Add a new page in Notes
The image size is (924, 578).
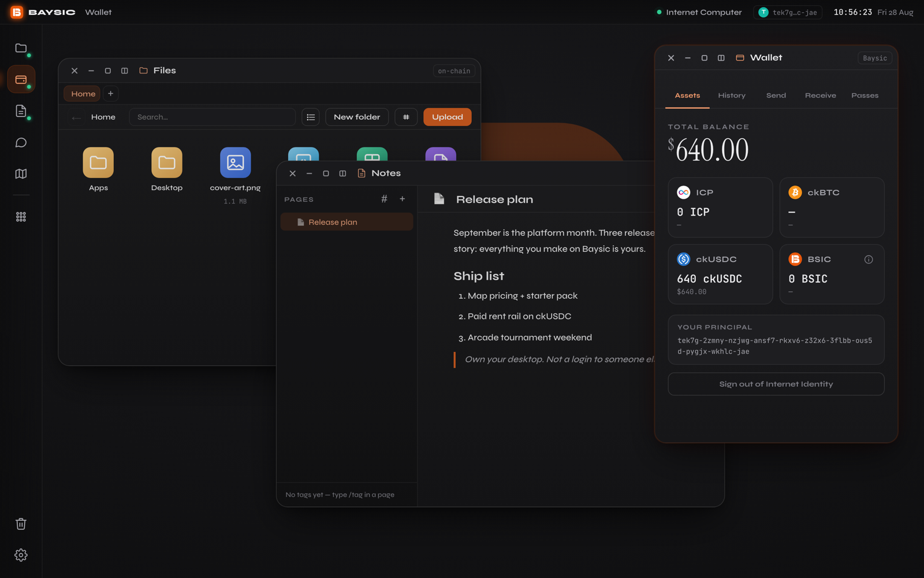point(403,199)
